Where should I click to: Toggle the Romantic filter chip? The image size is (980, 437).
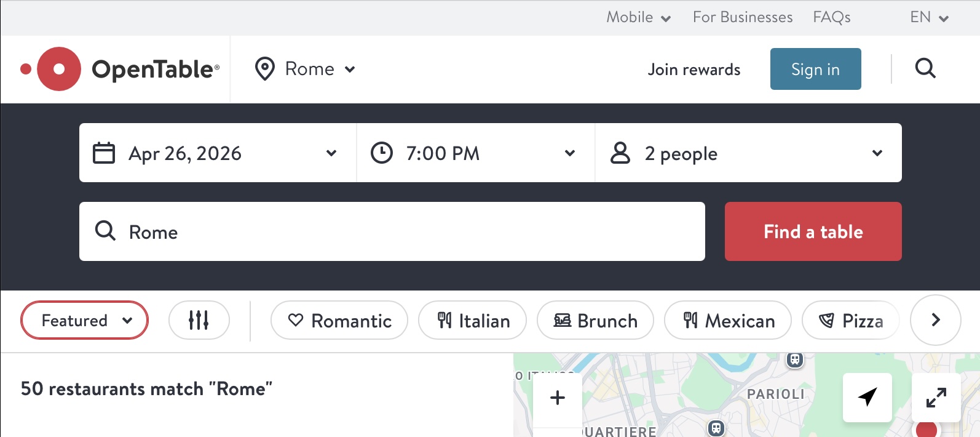click(339, 320)
